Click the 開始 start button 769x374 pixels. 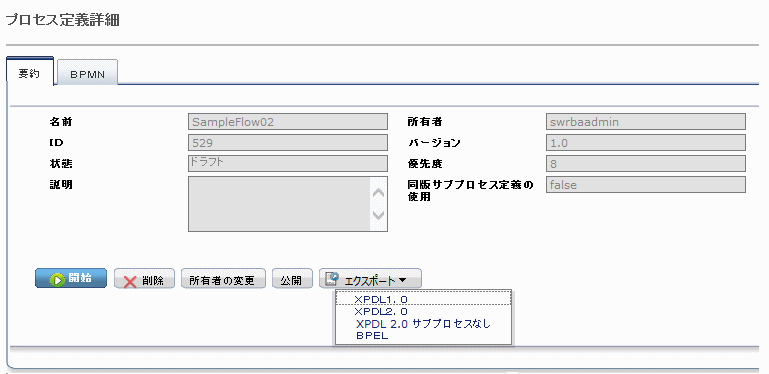tap(71, 278)
